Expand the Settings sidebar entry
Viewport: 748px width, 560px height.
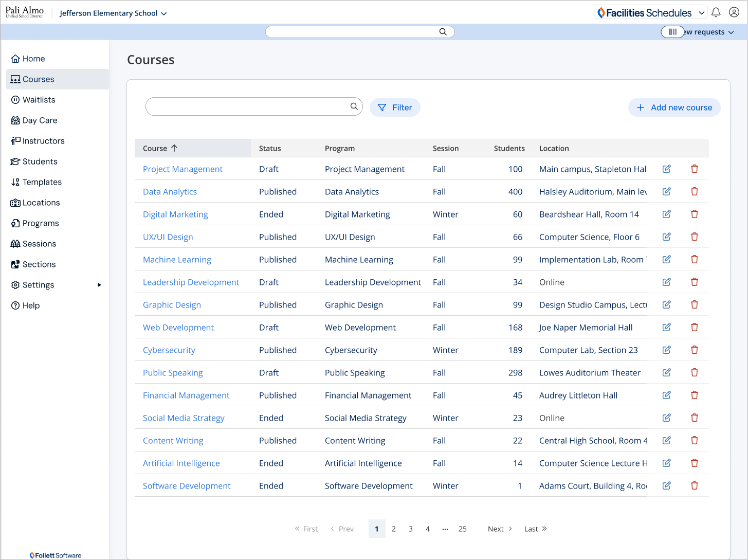38,284
